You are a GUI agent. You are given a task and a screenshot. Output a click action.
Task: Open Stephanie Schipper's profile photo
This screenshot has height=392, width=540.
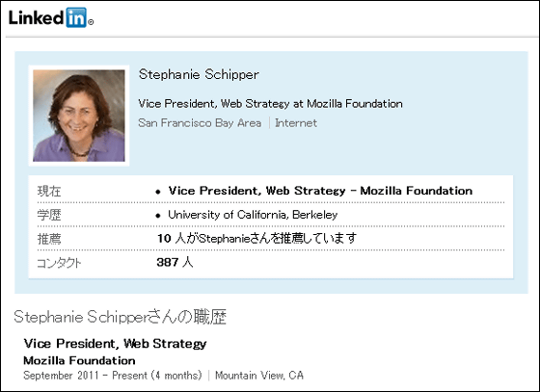point(79,116)
